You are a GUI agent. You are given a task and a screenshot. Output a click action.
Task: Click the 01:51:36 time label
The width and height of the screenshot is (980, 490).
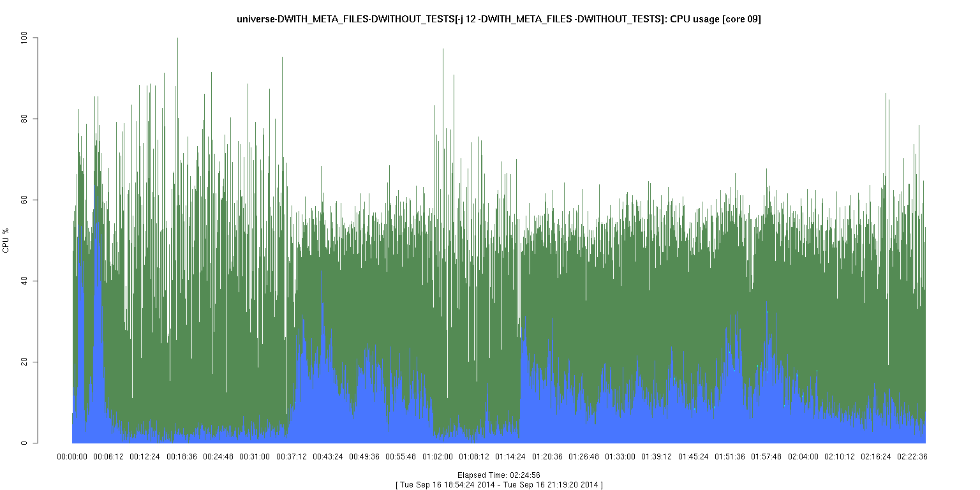tap(730, 457)
